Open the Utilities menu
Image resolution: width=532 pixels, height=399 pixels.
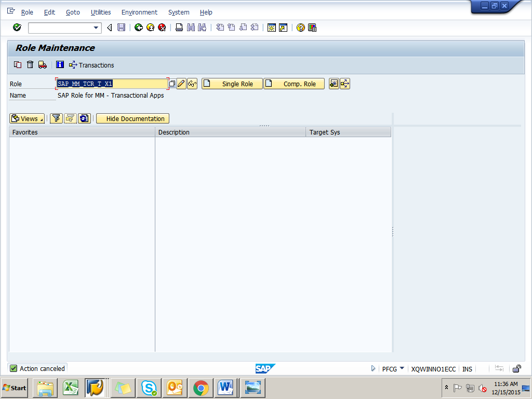point(100,12)
